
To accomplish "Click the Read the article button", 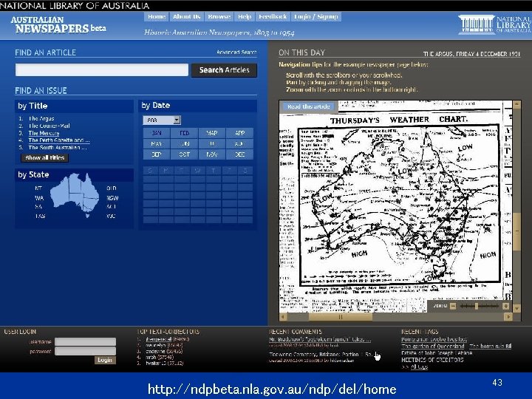I will 308,106.
